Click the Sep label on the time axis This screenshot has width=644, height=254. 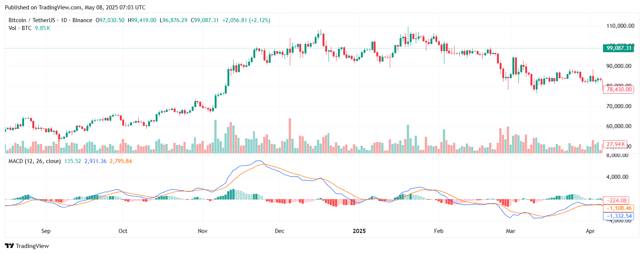(x=46, y=231)
